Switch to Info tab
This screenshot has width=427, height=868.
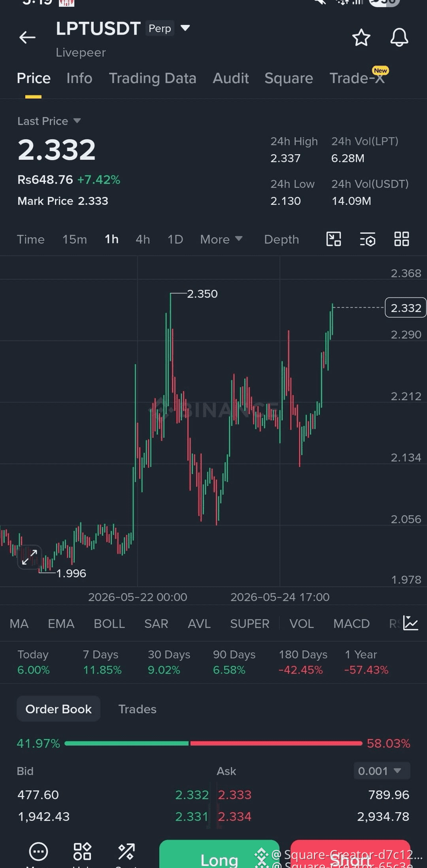click(x=79, y=78)
